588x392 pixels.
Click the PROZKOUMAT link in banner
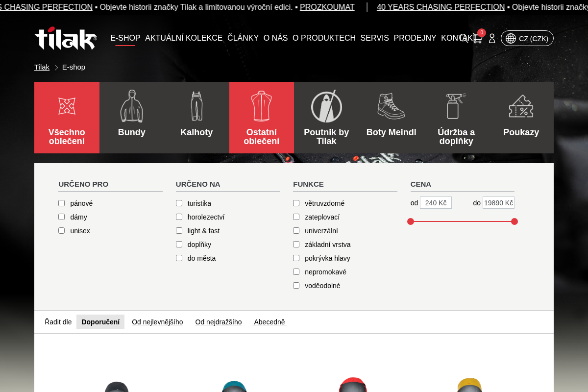pyautogui.click(x=327, y=7)
